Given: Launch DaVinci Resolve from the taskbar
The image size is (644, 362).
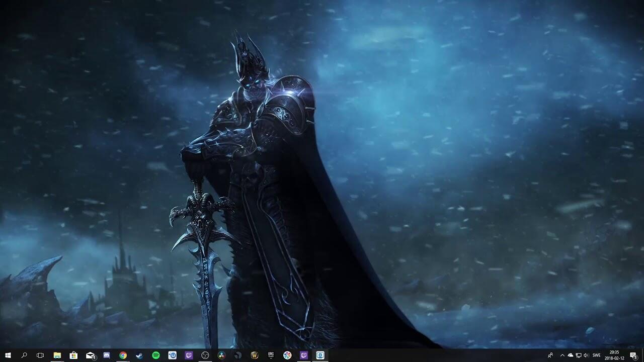Looking at the screenshot, I should click(x=221, y=355).
